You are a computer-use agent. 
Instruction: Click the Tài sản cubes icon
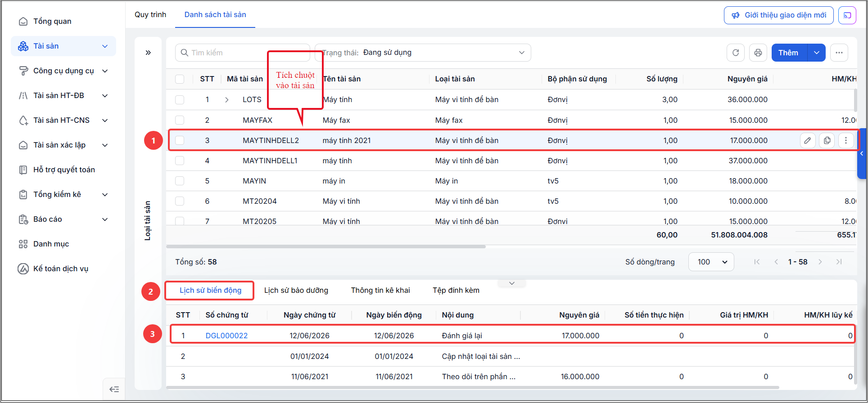pyautogui.click(x=23, y=46)
